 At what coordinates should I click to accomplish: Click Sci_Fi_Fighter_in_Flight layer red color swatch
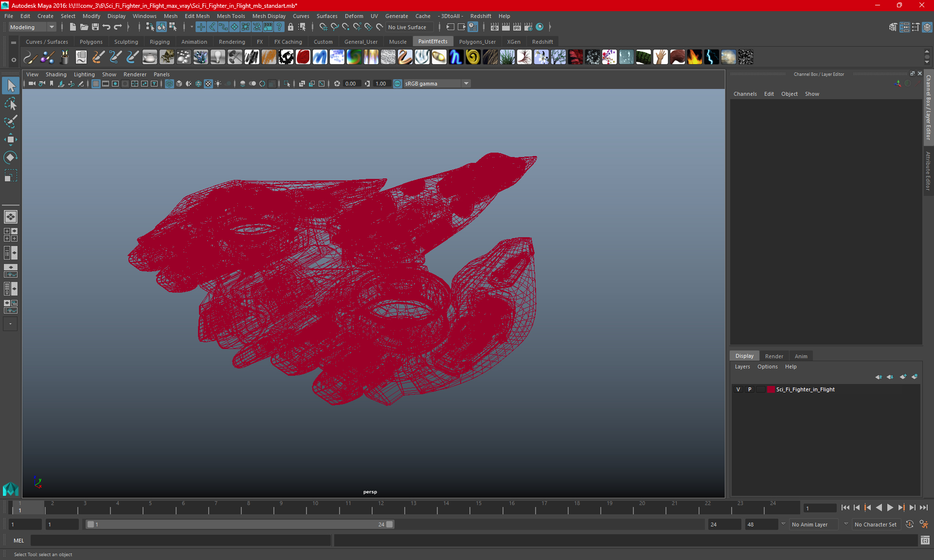[x=771, y=389]
